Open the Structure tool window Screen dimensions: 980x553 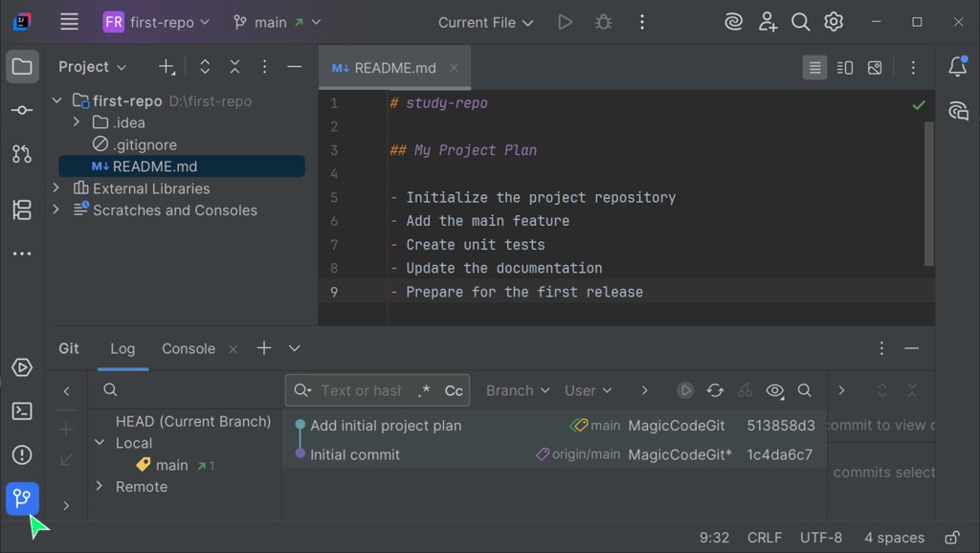pos(22,210)
